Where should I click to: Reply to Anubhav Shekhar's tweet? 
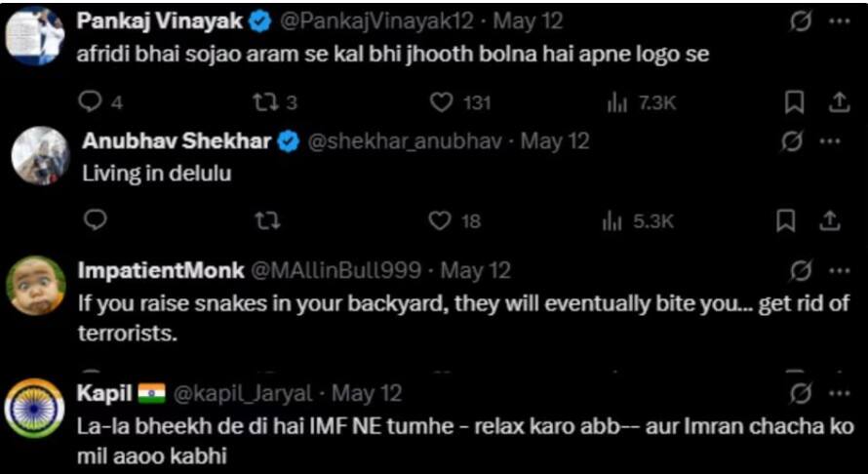94,221
